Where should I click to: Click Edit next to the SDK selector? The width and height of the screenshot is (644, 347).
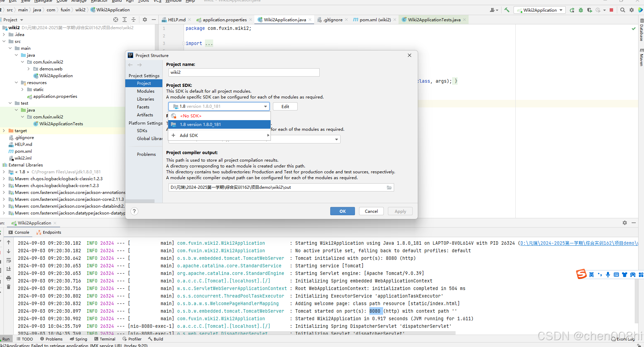[x=285, y=106]
